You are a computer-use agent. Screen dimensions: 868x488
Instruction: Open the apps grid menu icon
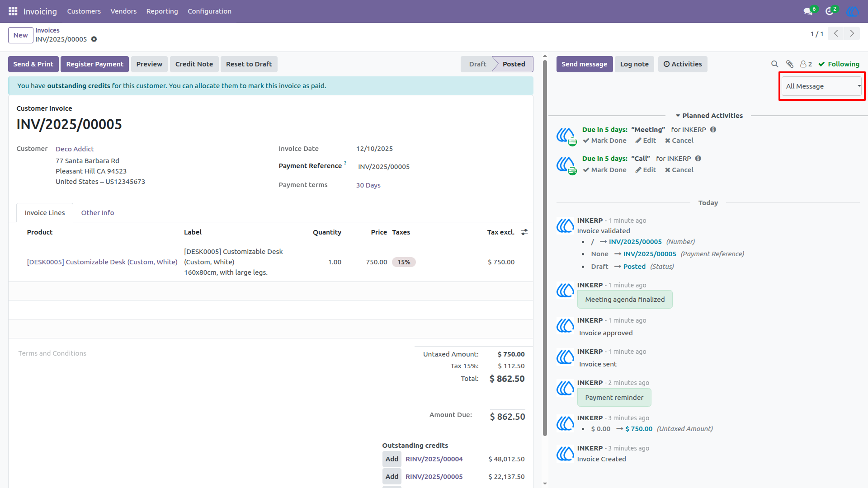pos(13,11)
